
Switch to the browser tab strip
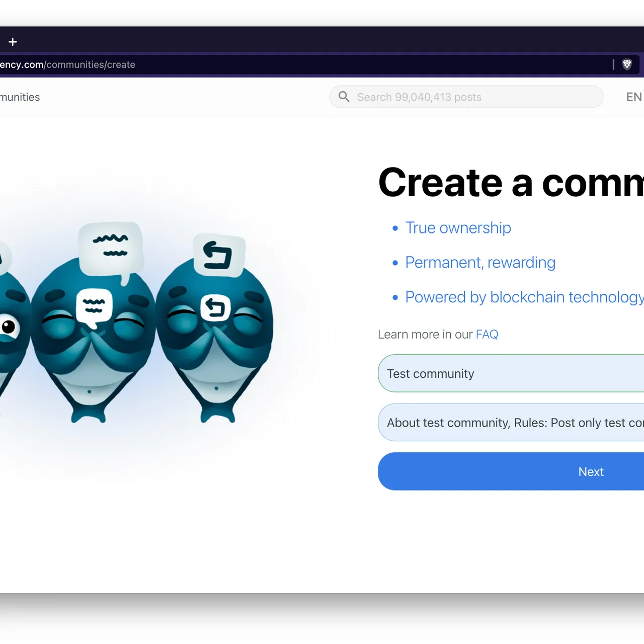coord(322,41)
